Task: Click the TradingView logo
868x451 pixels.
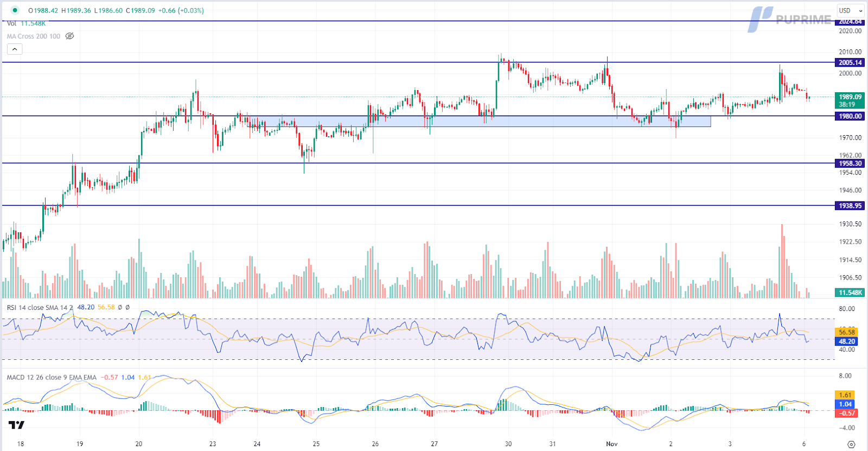Action: click(17, 424)
